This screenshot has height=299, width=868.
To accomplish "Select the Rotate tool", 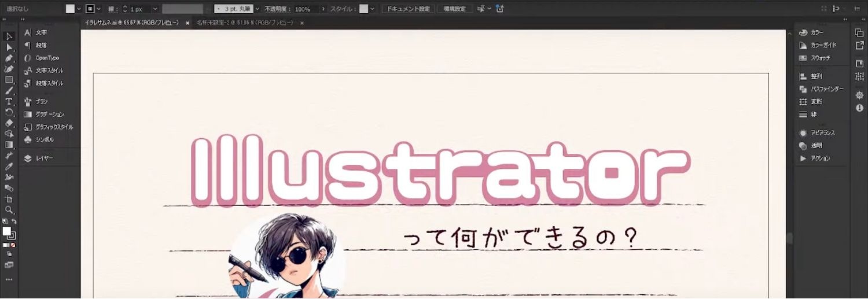I will (x=9, y=112).
